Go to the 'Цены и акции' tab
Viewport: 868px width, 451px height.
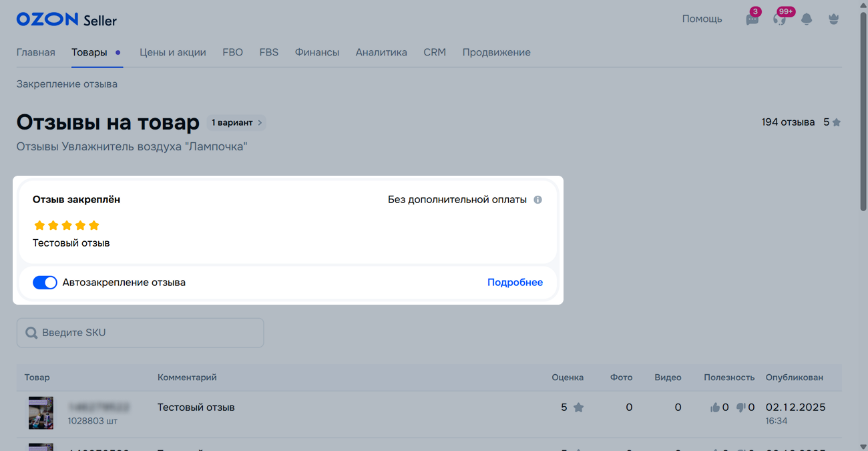pyautogui.click(x=172, y=52)
